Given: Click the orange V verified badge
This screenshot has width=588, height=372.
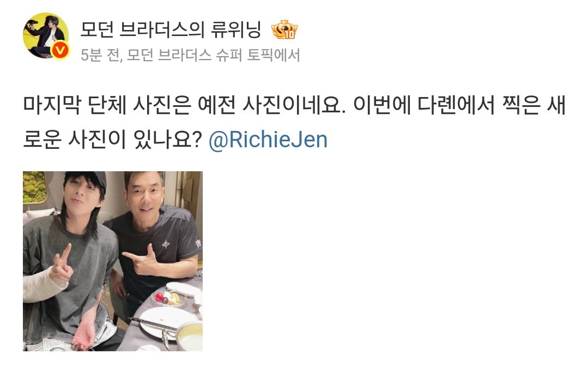Looking at the screenshot, I should coord(60,50).
